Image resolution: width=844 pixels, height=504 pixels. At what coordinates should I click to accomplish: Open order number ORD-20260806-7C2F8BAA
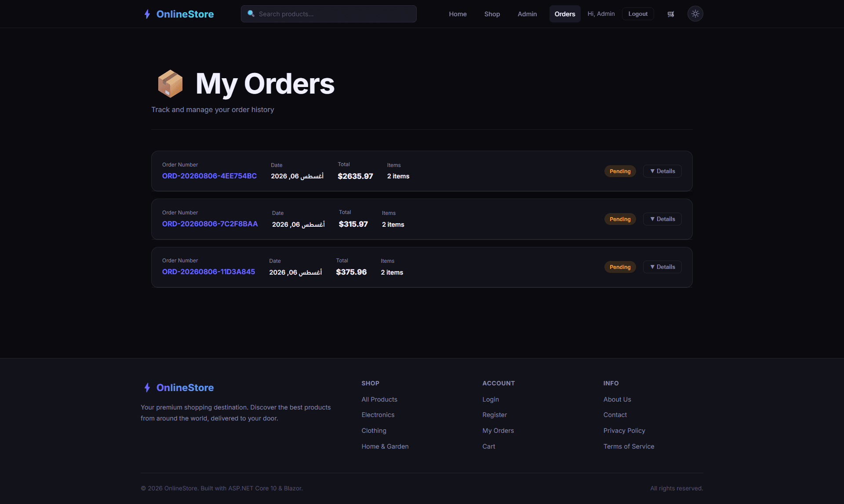pos(210,224)
